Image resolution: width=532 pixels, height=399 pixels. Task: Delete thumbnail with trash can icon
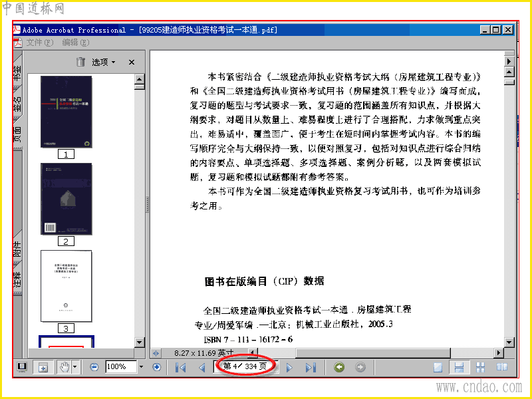[x=80, y=62]
